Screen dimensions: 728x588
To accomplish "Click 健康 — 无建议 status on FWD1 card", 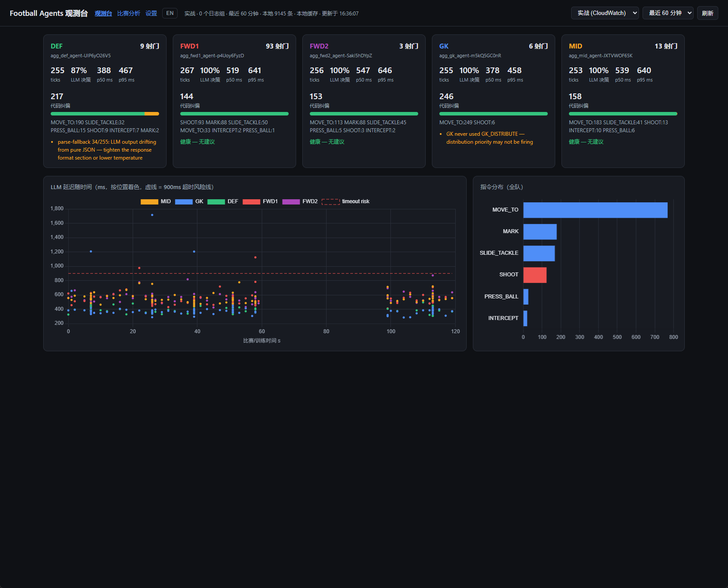I will coord(197,142).
